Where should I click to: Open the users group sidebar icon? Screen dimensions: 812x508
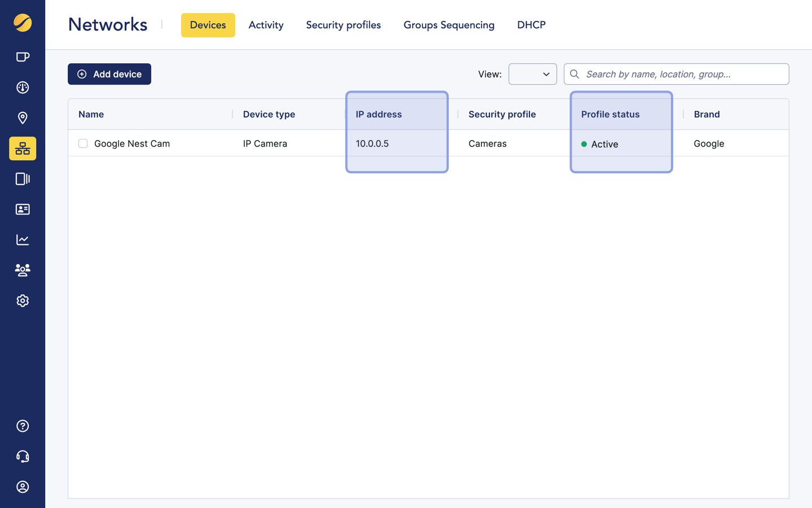23,270
